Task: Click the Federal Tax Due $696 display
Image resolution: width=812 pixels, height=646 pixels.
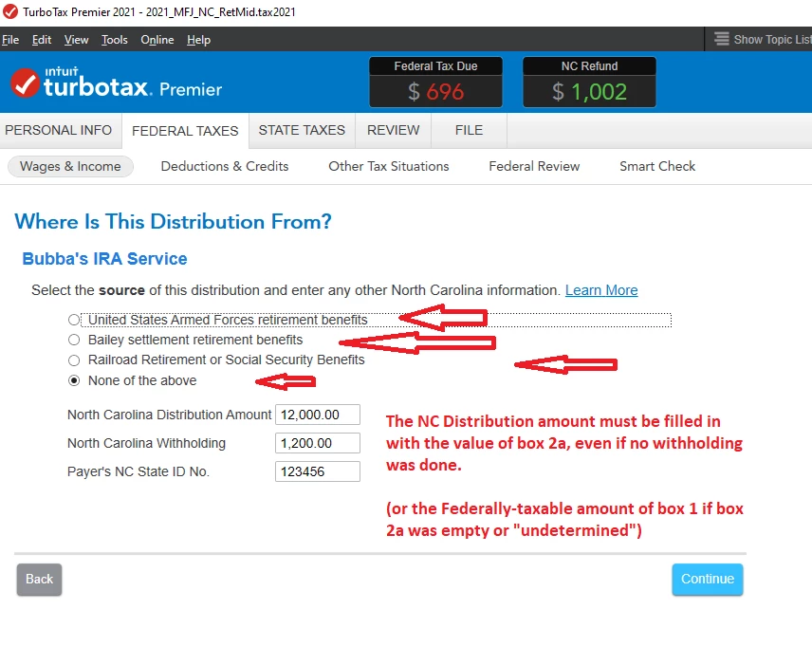Action: tap(435, 83)
